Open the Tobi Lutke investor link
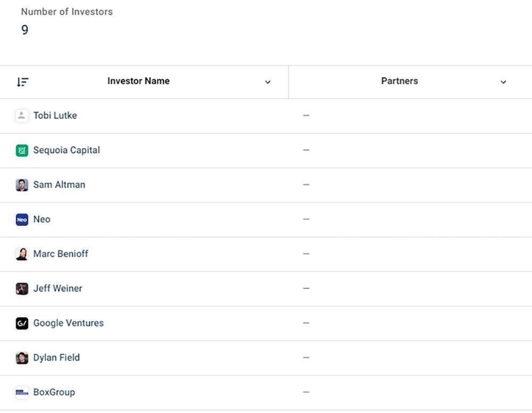Screen dimensions: 532x413 (x=55, y=116)
